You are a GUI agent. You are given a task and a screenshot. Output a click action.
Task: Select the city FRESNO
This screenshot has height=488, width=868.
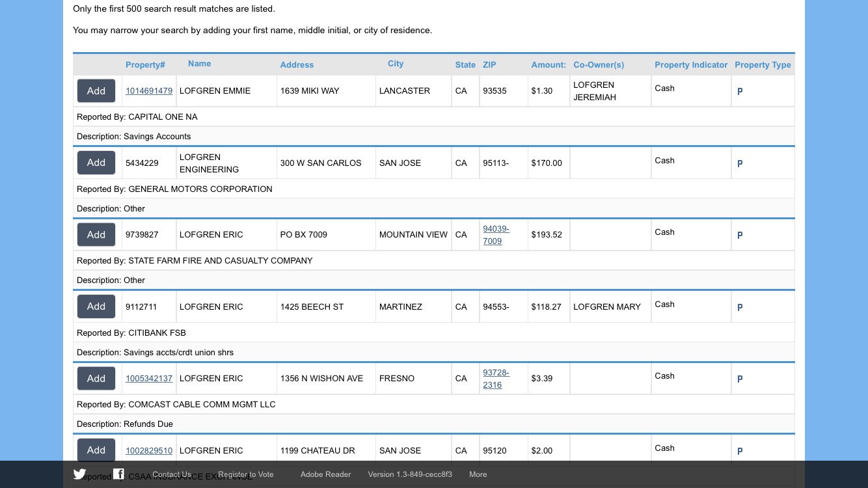point(397,379)
